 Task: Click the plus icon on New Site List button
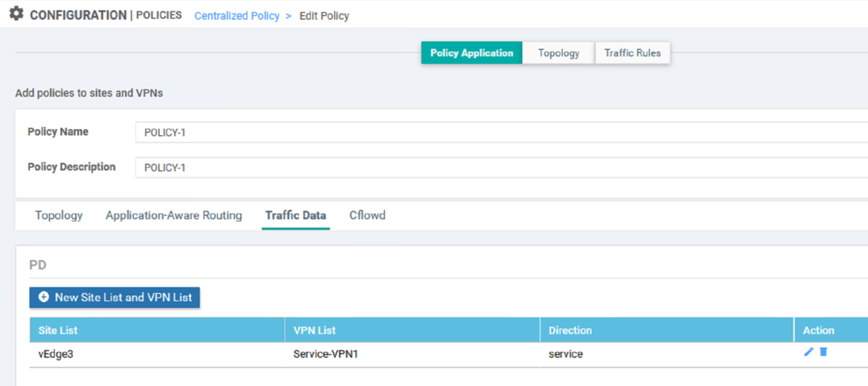[43, 297]
